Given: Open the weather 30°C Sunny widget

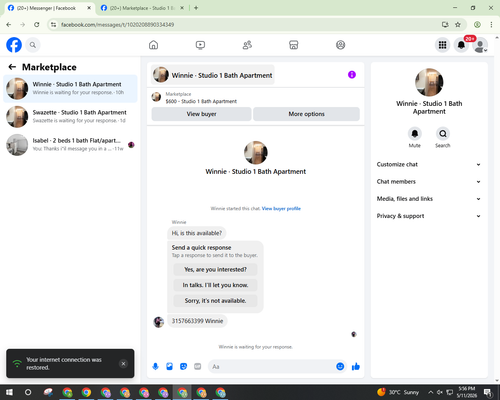Looking at the screenshot, I should click(398, 392).
